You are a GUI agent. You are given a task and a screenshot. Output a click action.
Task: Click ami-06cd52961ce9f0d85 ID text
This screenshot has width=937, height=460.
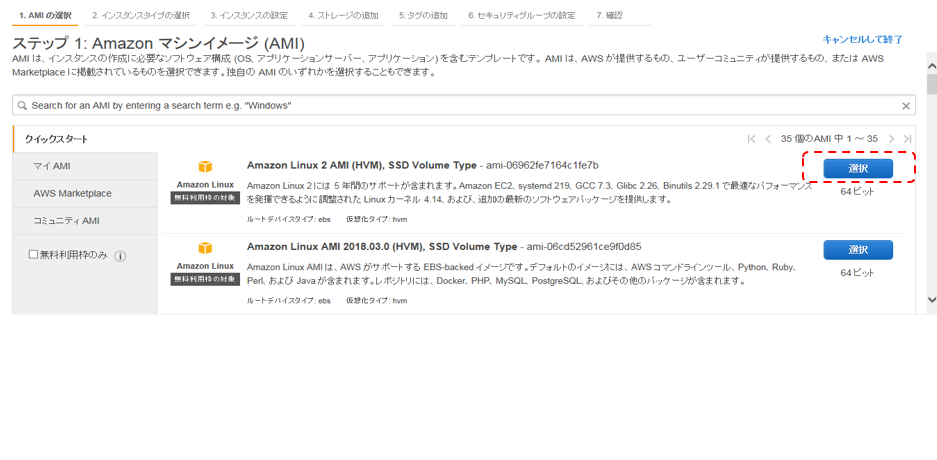coord(584,246)
